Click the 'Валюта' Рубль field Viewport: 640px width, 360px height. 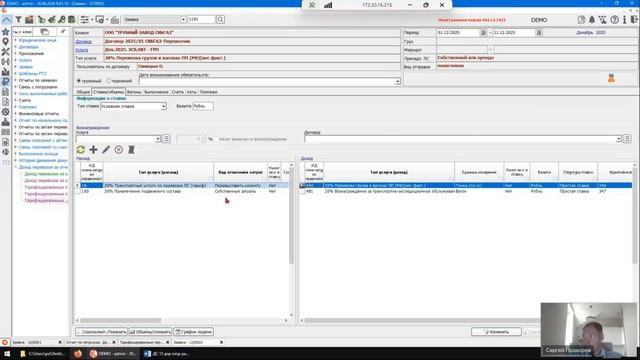click(x=203, y=106)
